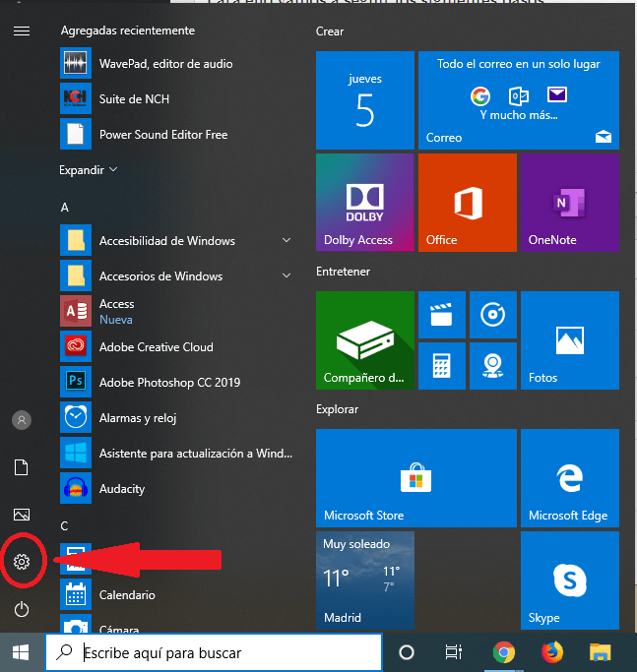Open the Pictures sidebar icon
Viewport: 637px width, 672px height.
[x=22, y=515]
